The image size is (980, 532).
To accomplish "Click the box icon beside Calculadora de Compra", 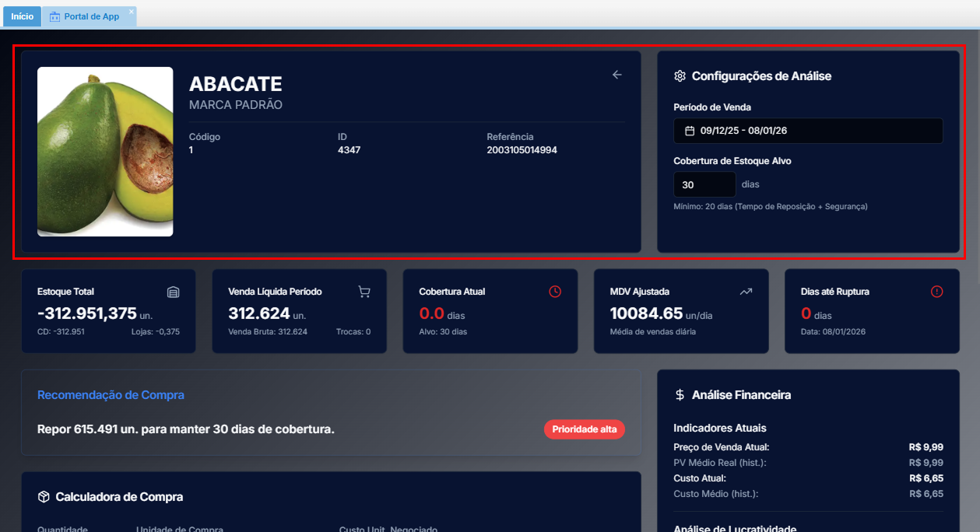I will click(44, 497).
